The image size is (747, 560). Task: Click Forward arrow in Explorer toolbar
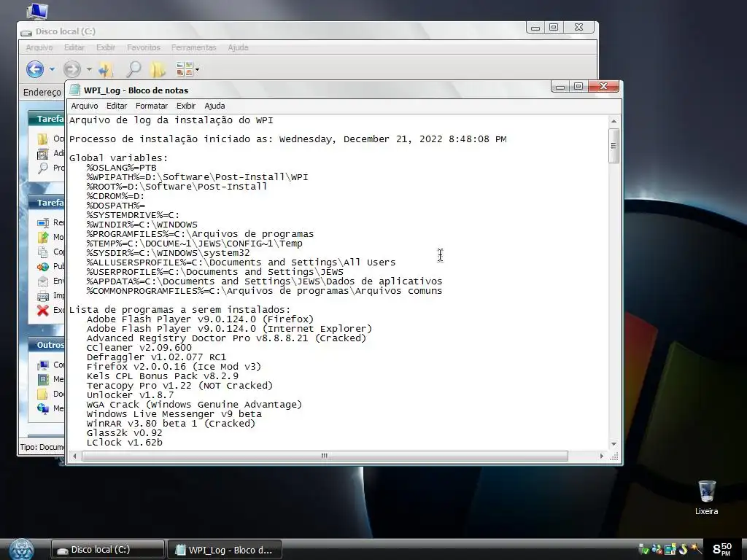click(x=72, y=69)
